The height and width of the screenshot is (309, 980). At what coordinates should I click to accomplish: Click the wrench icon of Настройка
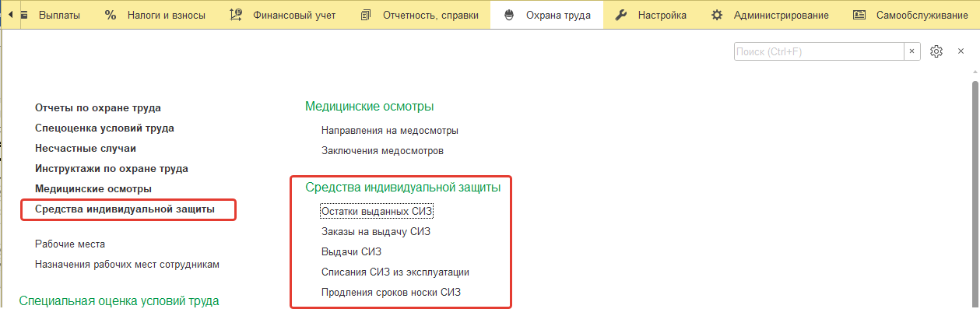click(621, 15)
